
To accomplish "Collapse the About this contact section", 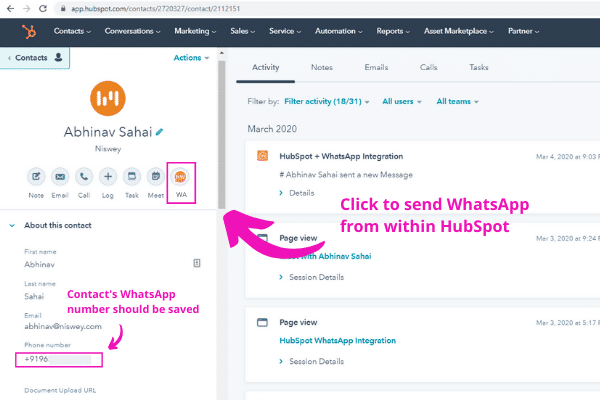I will pyautogui.click(x=12, y=225).
